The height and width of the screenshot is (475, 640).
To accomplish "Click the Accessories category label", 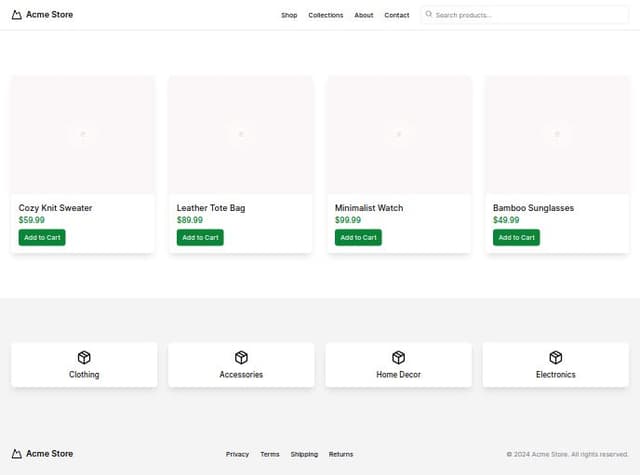I will (x=241, y=375).
